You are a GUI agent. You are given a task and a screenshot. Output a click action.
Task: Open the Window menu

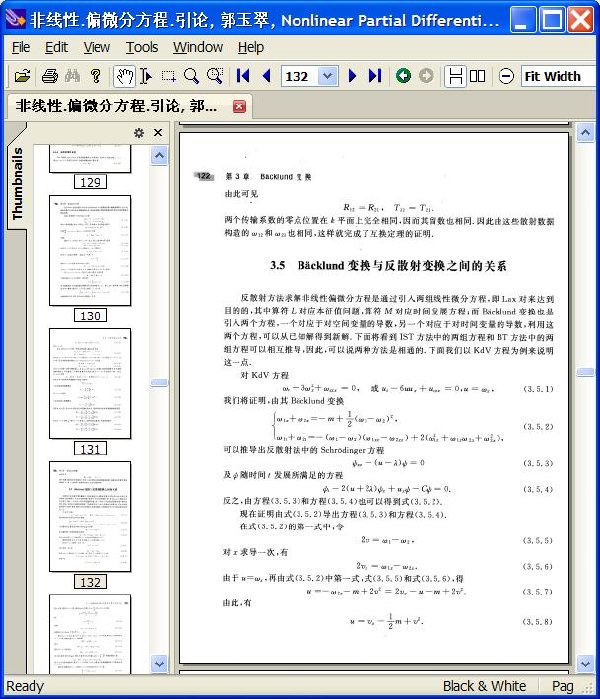pyautogui.click(x=198, y=47)
